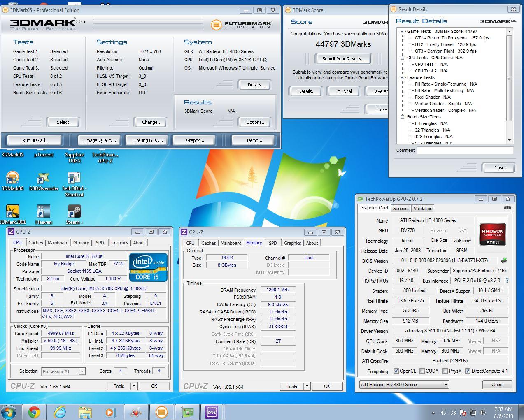Viewport: 524px width, 420px height.
Task: Open Processor #1 selection dropdown
Action: 63,371
